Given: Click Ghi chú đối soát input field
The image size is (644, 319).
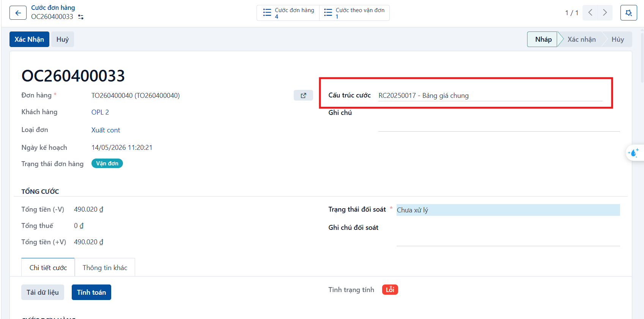Looking at the screenshot, I should (508, 234).
